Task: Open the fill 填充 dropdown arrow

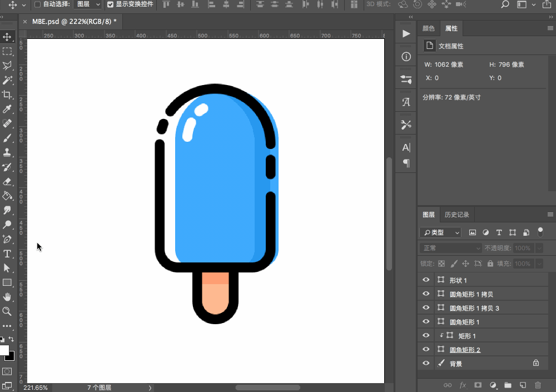Action: (x=539, y=264)
